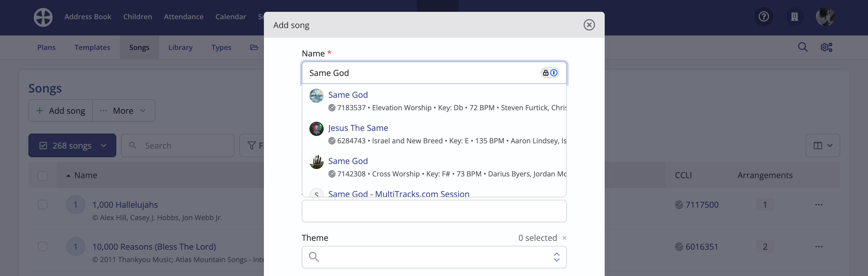Check the 1,000 Hallelujahs row checkbox
The width and height of the screenshot is (868, 276).
coord(43,205)
